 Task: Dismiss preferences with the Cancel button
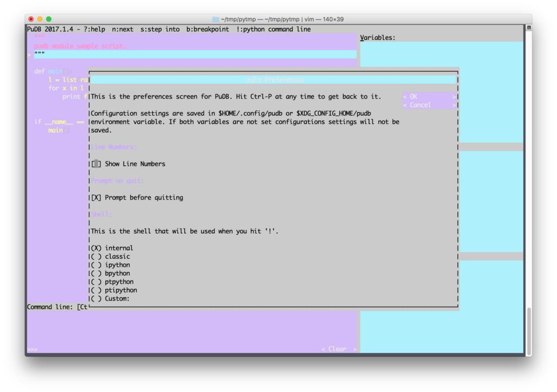click(430, 105)
